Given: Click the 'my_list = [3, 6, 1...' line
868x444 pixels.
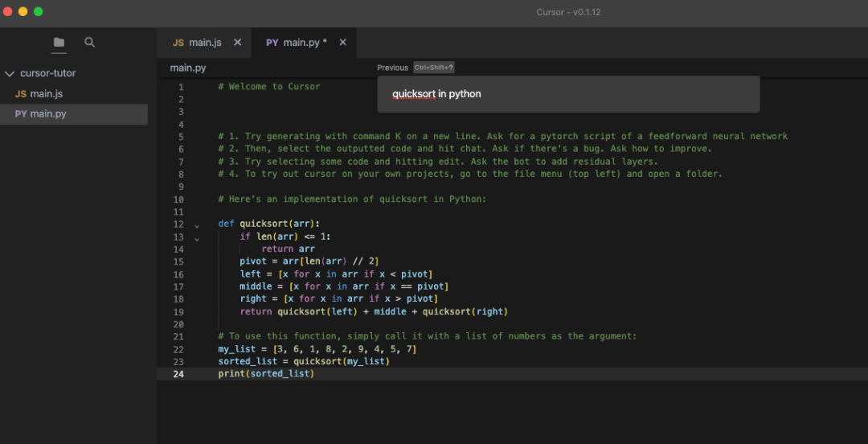Looking at the screenshot, I should click(x=317, y=349).
